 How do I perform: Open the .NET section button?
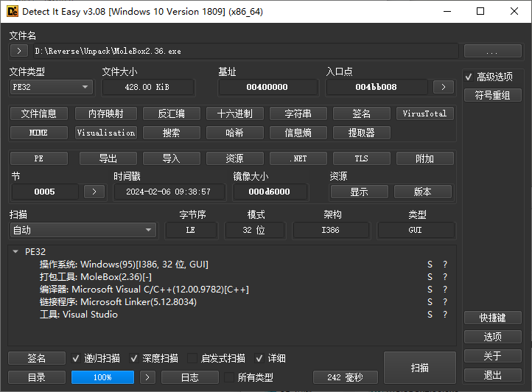click(298, 158)
